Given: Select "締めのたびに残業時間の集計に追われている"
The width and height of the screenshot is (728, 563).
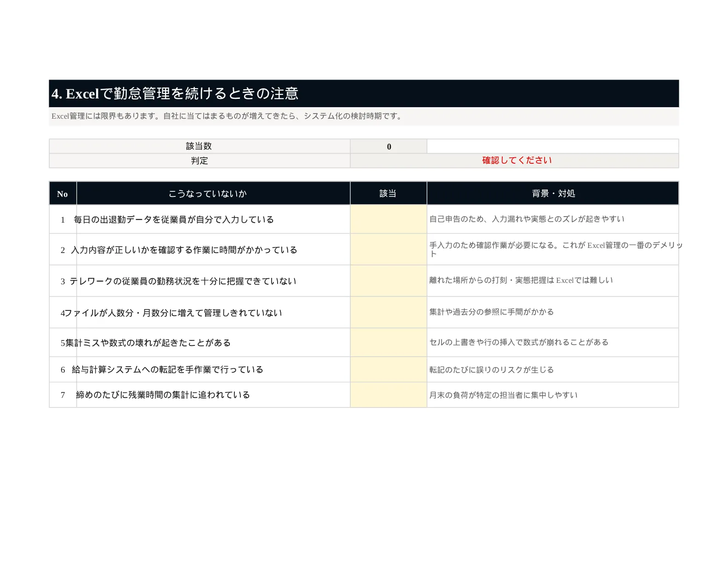Looking at the screenshot, I should tap(163, 395).
